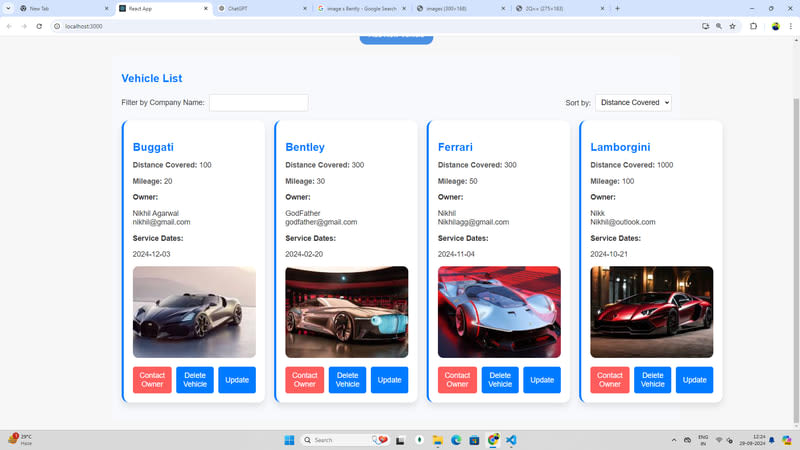
Task: Delete the Bentley vehicle
Action: (347, 380)
